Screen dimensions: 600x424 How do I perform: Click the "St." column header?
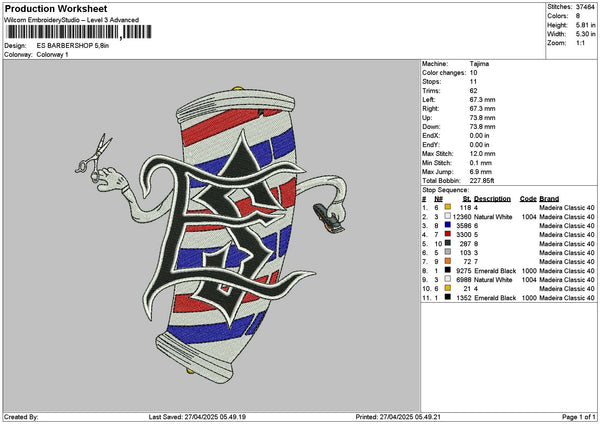tap(466, 199)
